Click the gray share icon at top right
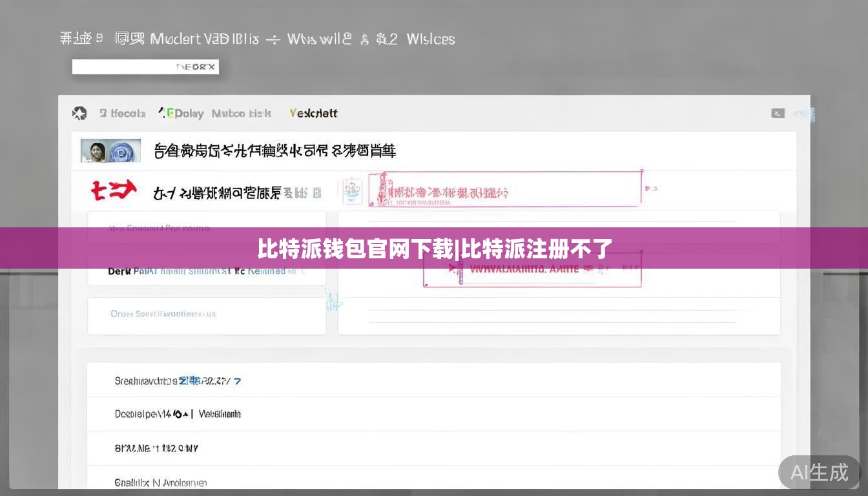This screenshot has height=496, width=868. click(x=778, y=113)
